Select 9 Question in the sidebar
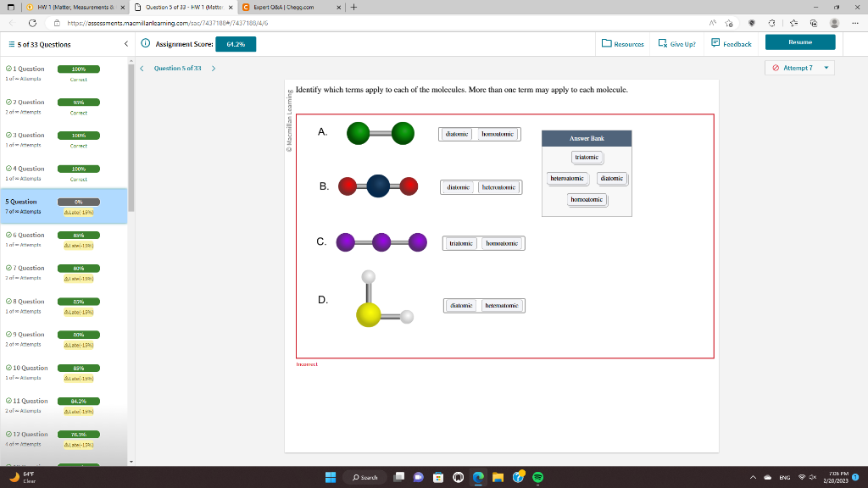Image resolution: width=868 pixels, height=488 pixels. [x=64, y=339]
